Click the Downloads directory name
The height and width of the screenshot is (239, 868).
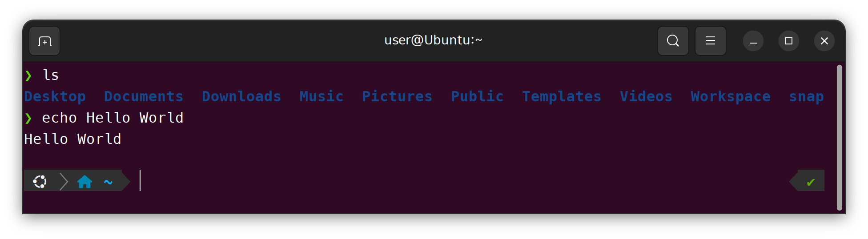pyautogui.click(x=241, y=96)
